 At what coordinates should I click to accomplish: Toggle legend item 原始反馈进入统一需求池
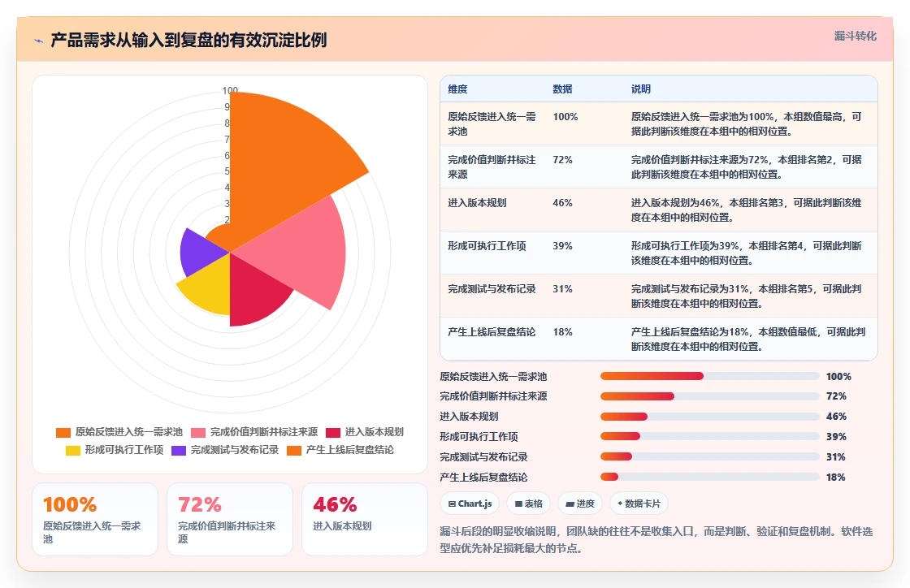(119, 432)
